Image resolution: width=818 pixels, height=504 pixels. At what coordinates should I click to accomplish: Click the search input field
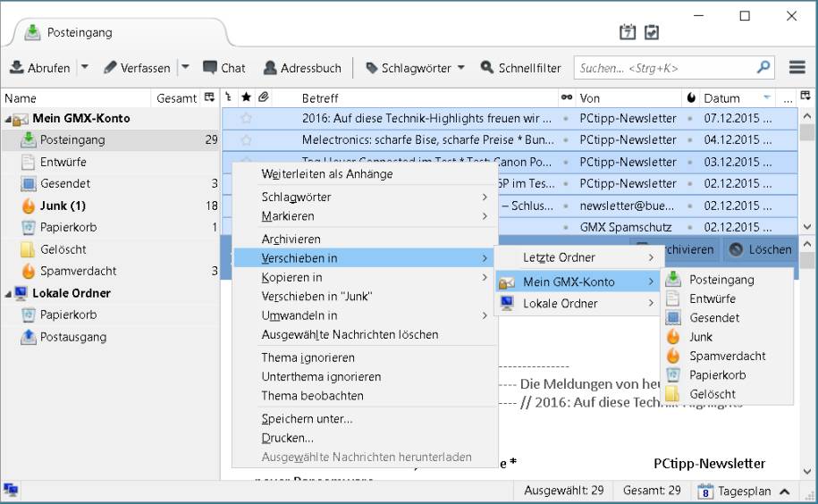pyautogui.click(x=664, y=68)
